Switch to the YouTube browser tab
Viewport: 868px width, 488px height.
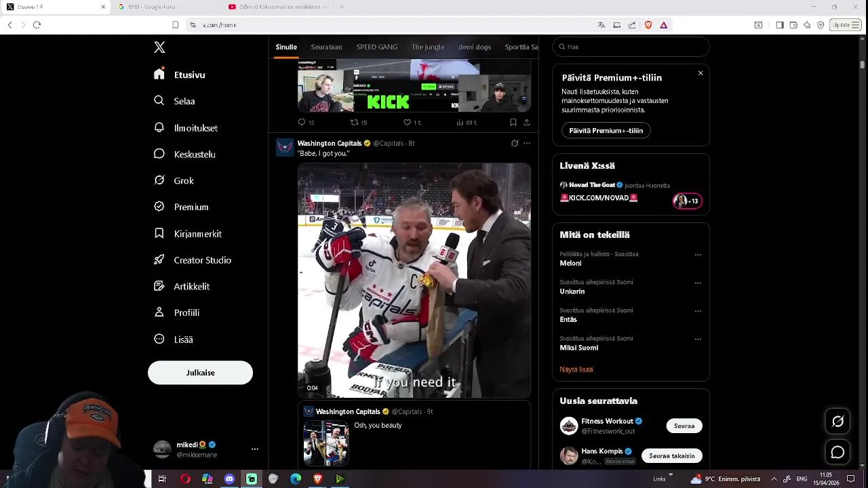(278, 7)
